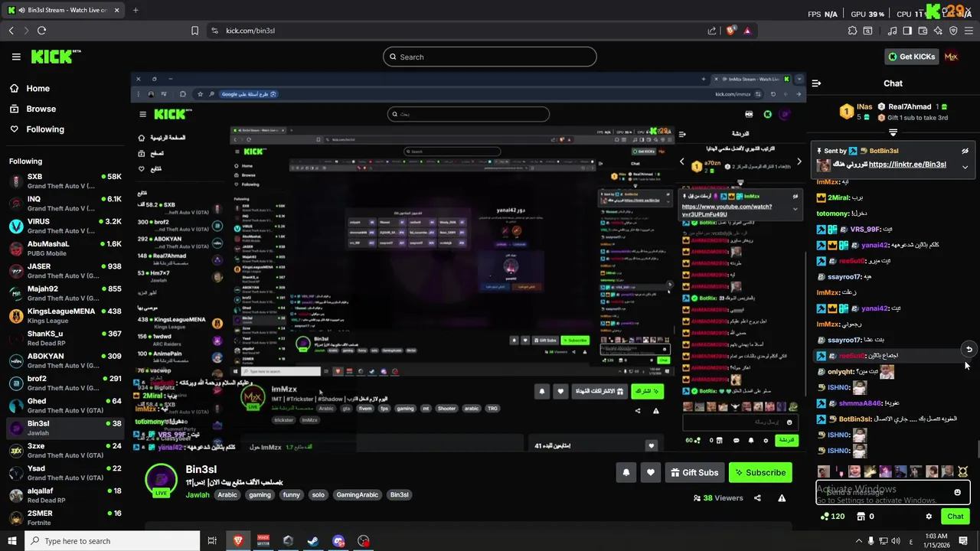
Task: Open Following in the sidebar
Action: [45, 129]
